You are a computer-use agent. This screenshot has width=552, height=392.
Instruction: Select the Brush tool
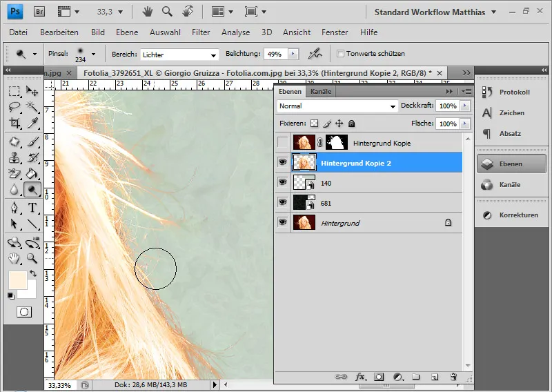point(32,142)
